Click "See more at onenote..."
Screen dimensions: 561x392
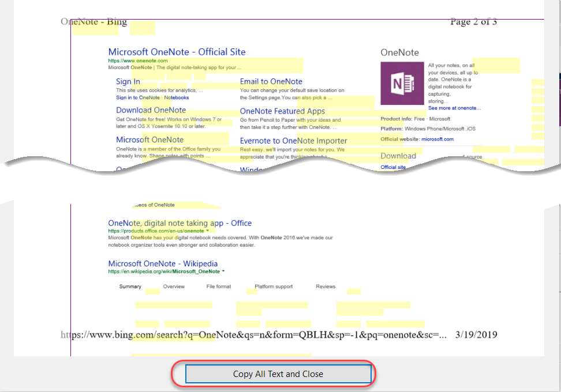[x=455, y=108]
